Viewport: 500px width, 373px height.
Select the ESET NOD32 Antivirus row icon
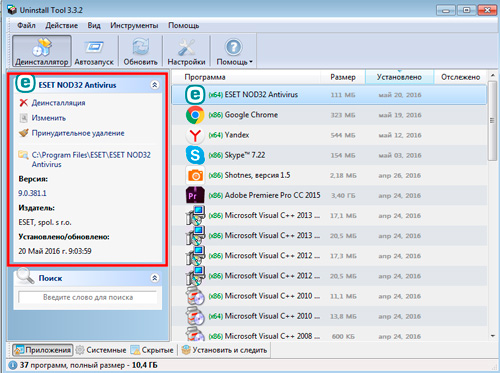coord(195,95)
